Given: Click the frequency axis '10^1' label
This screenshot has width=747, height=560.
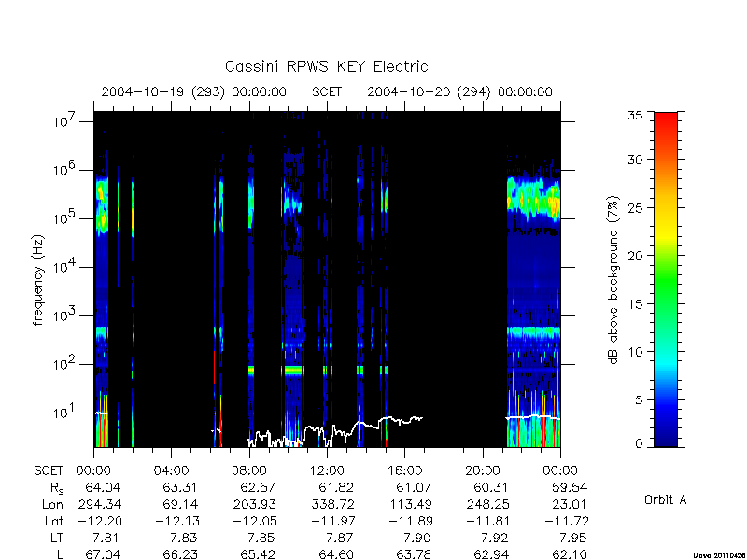Looking at the screenshot, I should pos(63,413).
